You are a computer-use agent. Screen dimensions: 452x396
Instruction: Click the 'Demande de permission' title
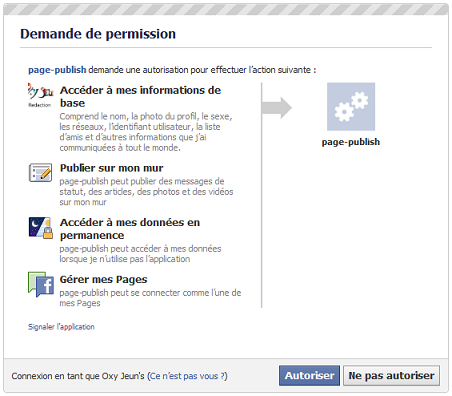(98, 34)
